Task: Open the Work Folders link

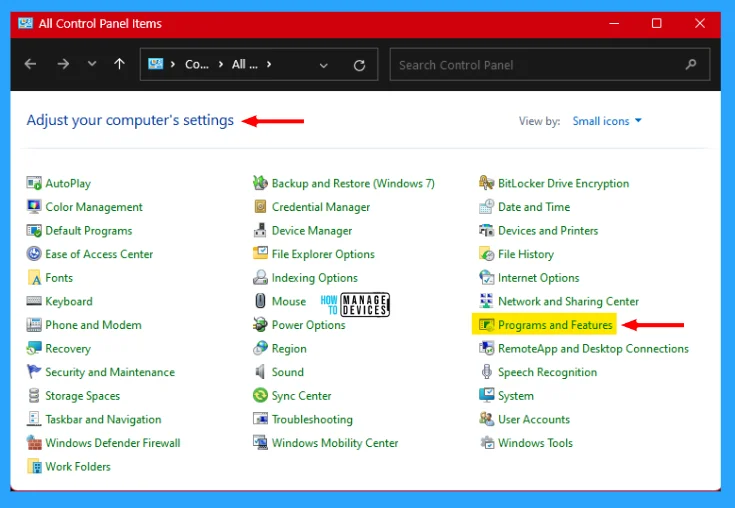Action: (x=78, y=466)
